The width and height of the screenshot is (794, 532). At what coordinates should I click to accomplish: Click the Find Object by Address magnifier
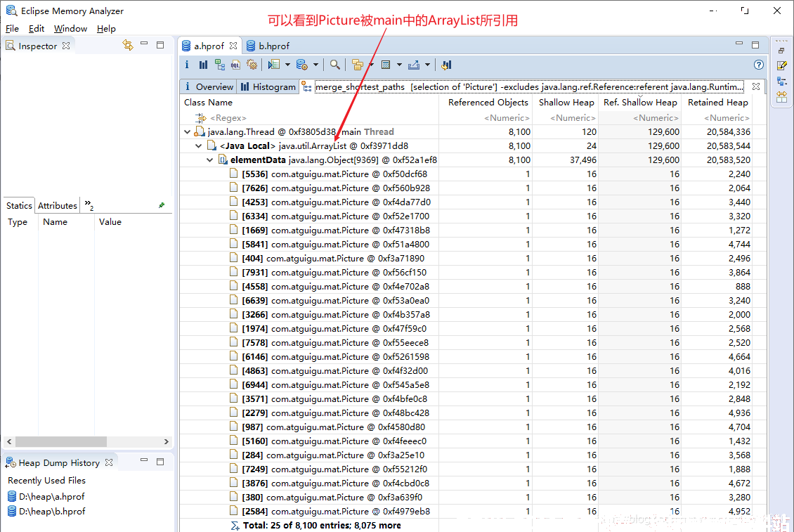click(334, 65)
